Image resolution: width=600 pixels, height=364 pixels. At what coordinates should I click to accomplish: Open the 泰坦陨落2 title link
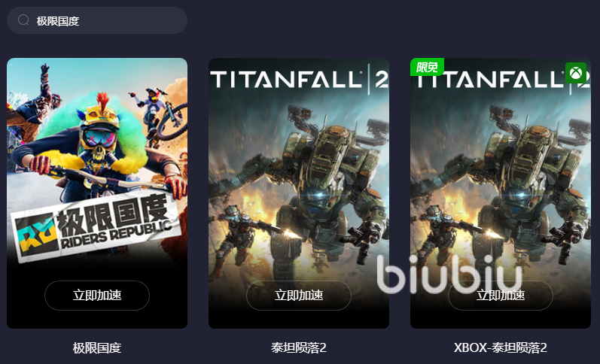(298, 347)
